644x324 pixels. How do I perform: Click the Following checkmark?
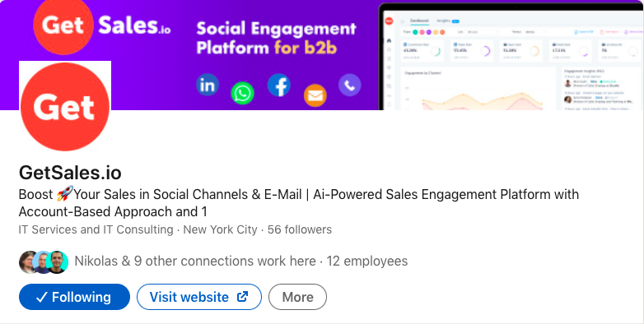(x=41, y=298)
